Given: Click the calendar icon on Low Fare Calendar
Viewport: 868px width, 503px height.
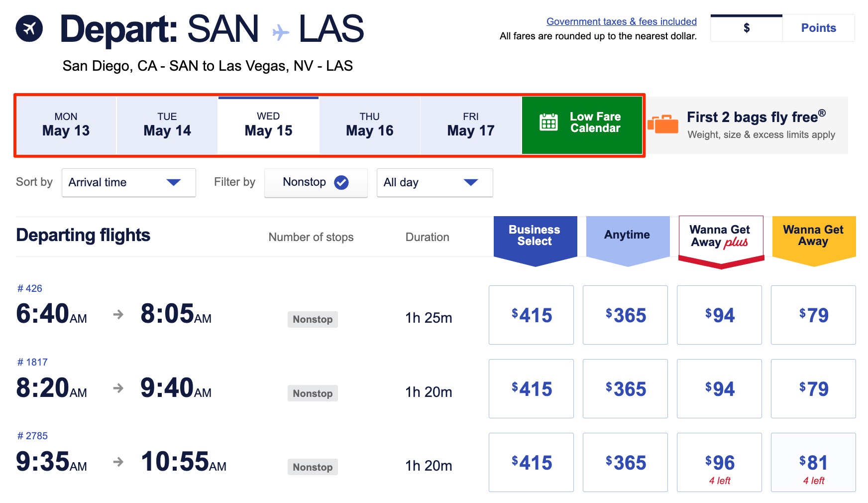Looking at the screenshot, I should (549, 123).
